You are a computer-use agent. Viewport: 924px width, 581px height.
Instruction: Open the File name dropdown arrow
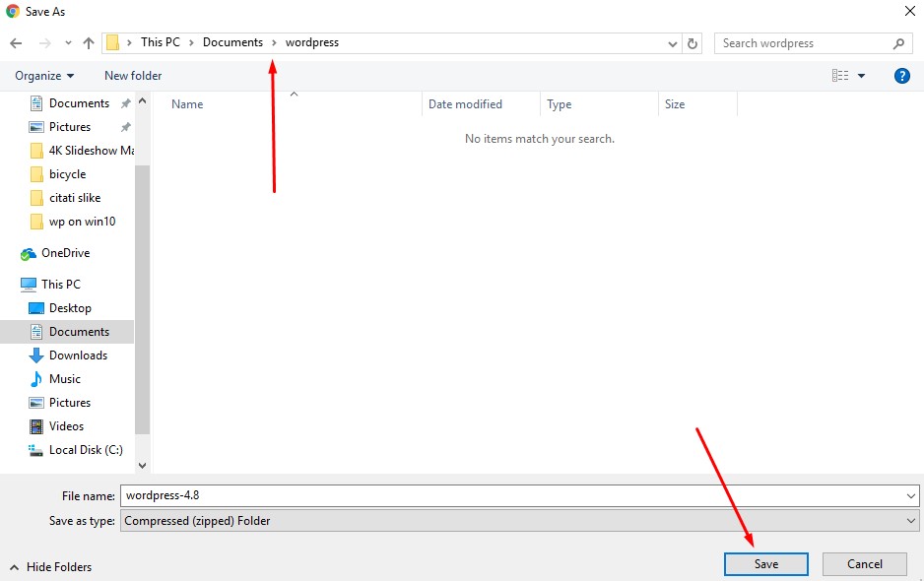pos(911,496)
